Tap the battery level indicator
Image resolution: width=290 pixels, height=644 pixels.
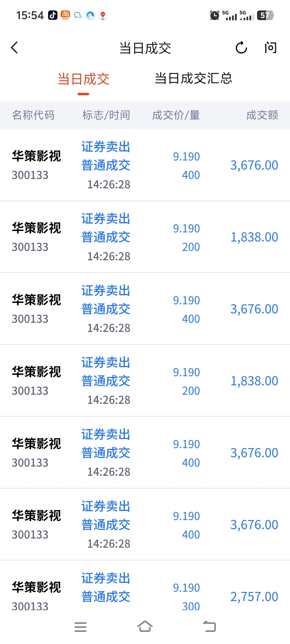pos(265,15)
